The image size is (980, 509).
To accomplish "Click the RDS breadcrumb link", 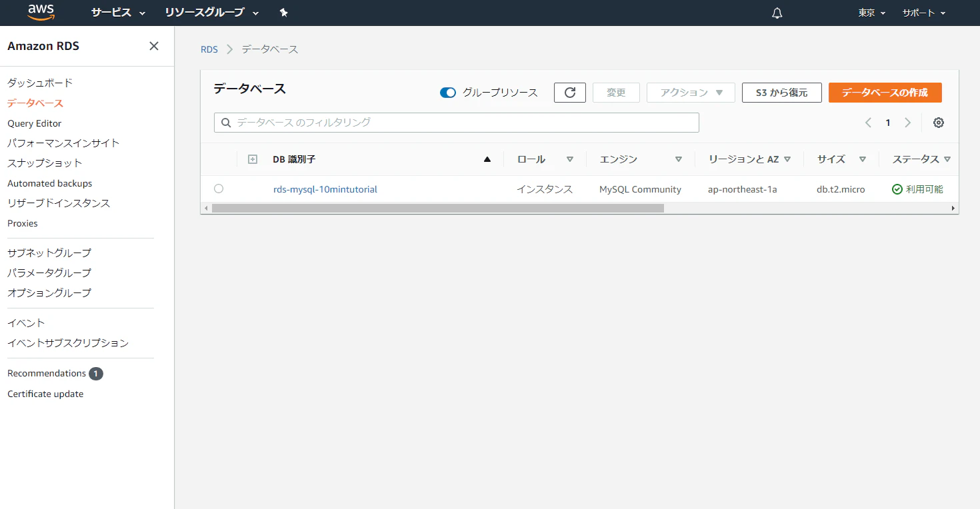I will (x=209, y=49).
